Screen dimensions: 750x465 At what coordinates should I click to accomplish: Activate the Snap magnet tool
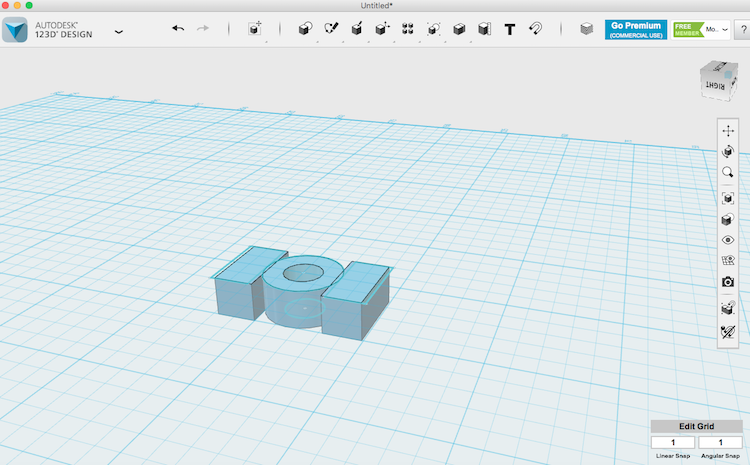pyautogui.click(x=536, y=29)
